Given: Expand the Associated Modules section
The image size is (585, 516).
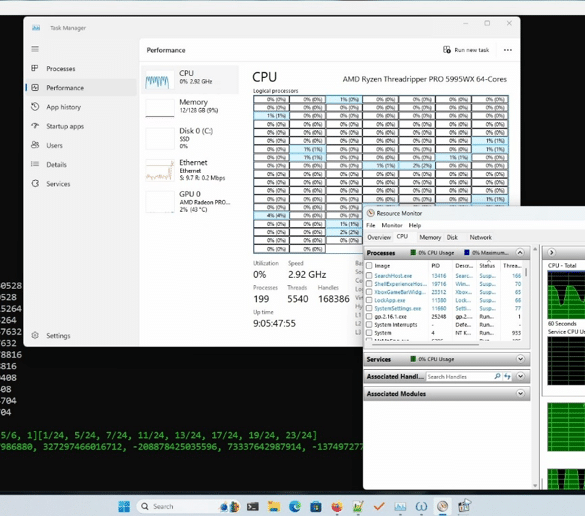Looking at the screenshot, I should (520, 394).
